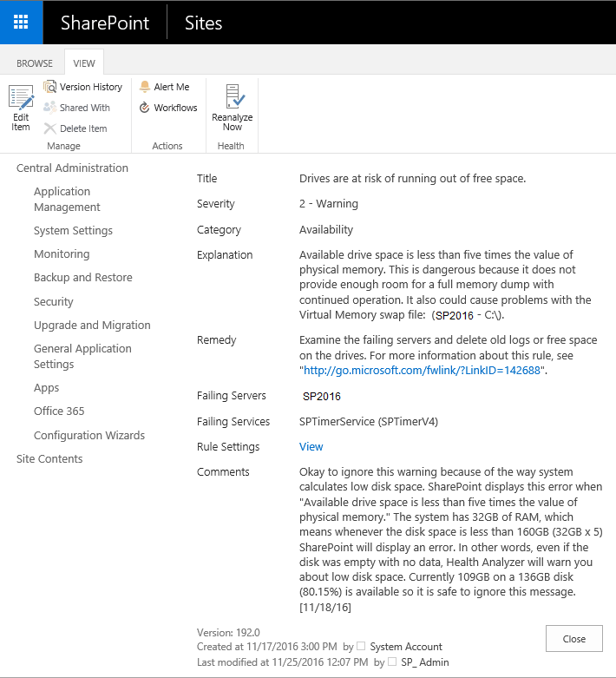The width and height of the screenshot is (616, 678).
Task: Open the app launcher waffle icon
Action: (x=22, y=23)
